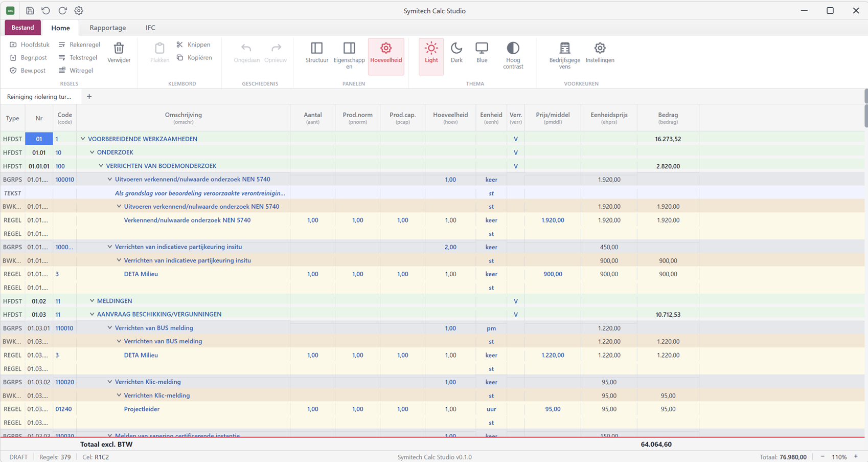868x462 pixels.
Task: Collapse VOORBEREIDENDE WERKZAAMHEDEN chapter
Action: [83, 139]
